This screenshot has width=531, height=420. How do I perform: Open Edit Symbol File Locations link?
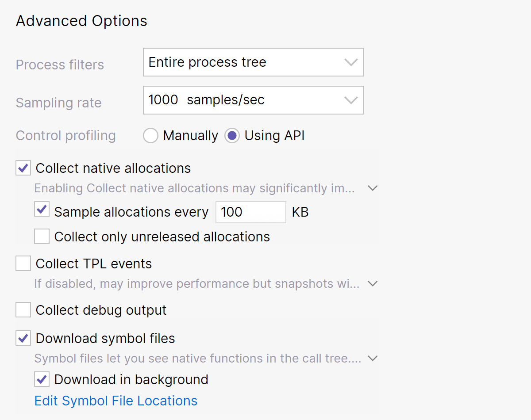(116, 401)
